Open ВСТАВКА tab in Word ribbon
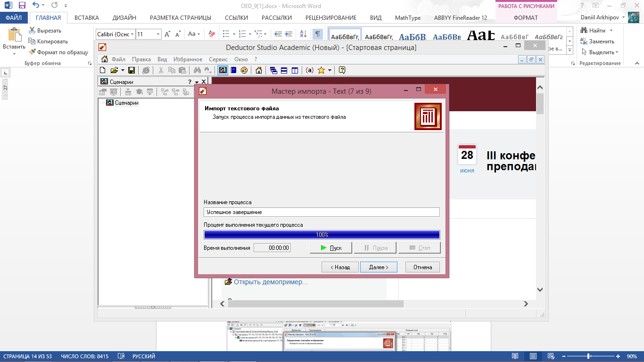644x362 pixels. coord(87,18)
